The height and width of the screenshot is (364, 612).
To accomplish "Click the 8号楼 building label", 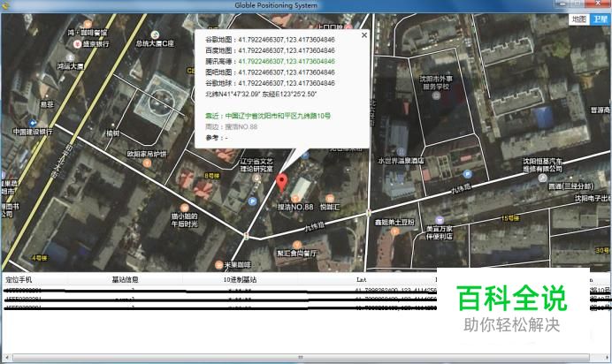I will click(213, 176).
